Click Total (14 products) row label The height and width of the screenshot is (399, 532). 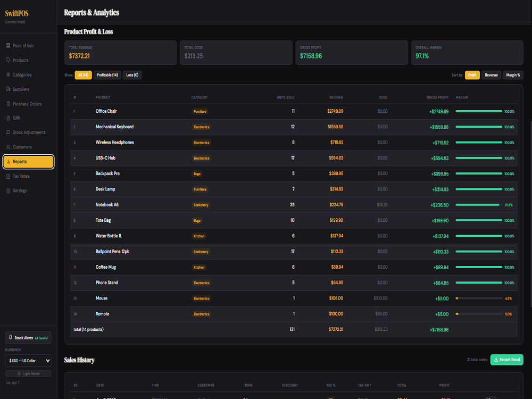point(88,329)
